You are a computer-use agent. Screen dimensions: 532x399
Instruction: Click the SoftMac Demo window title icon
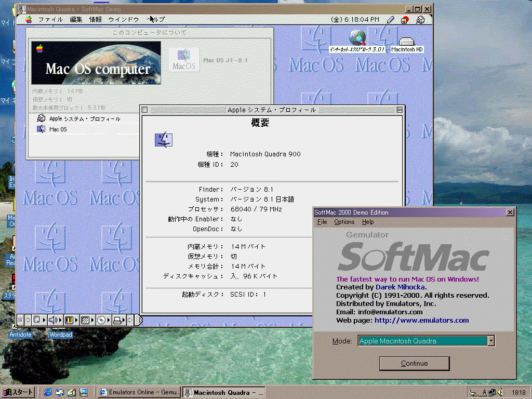21,9
